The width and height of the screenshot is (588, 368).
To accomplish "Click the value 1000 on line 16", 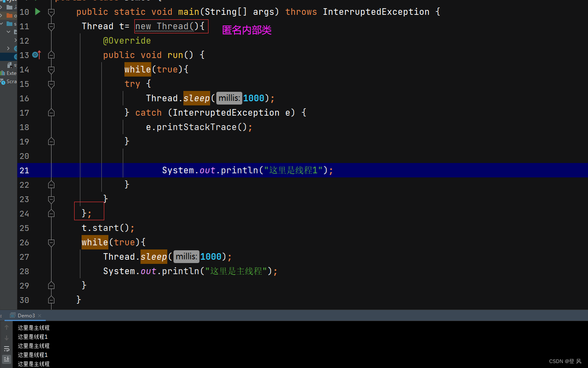I will (254, 98).
